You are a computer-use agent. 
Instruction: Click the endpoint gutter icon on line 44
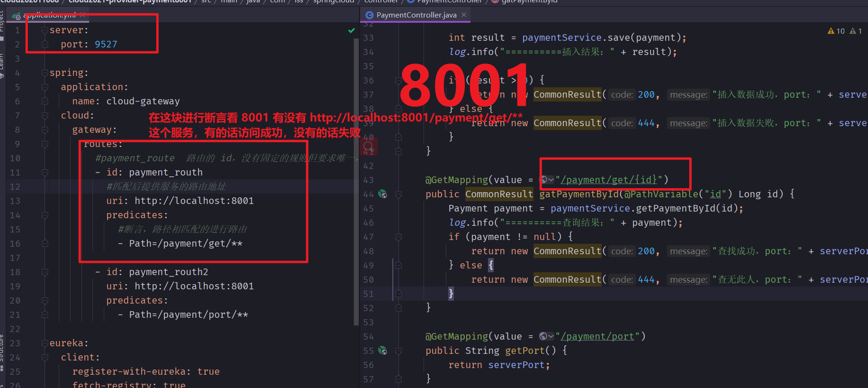pyautogui.click(x=382, y=194)
